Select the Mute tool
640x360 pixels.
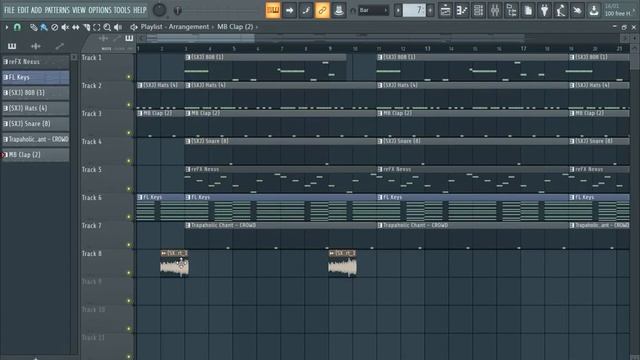(x=65, y=27)
